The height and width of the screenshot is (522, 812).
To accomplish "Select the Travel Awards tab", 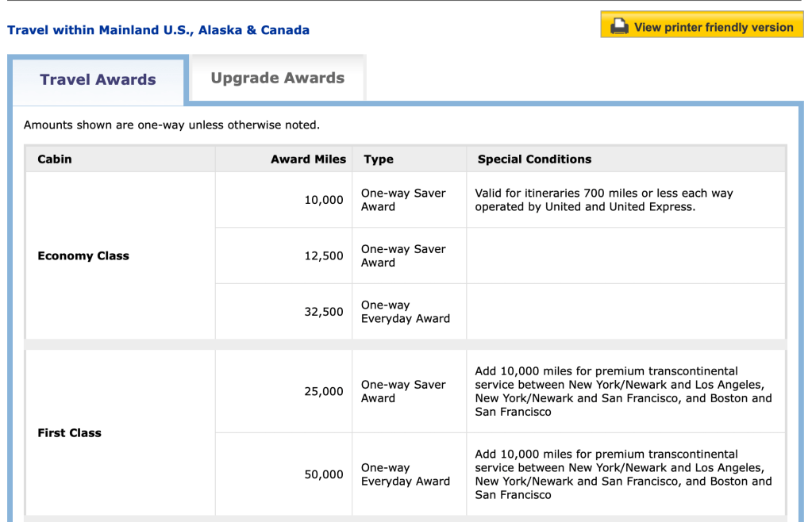I will 98,79.
